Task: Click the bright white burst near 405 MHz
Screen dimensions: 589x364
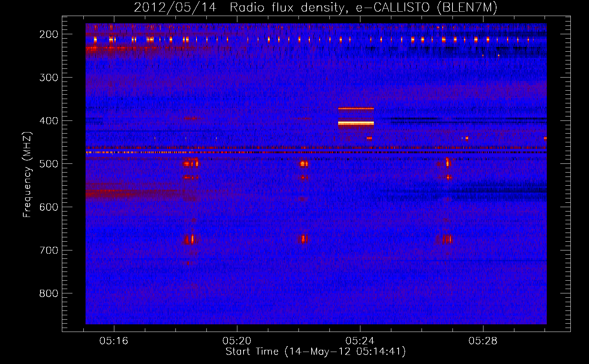Action: pos(356,123)
